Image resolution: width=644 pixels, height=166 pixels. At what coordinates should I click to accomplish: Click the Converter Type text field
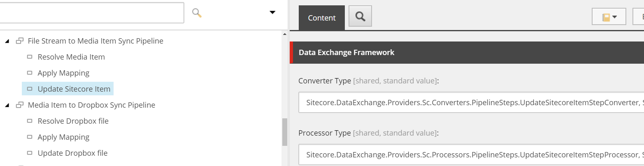[x=471, y=102]
